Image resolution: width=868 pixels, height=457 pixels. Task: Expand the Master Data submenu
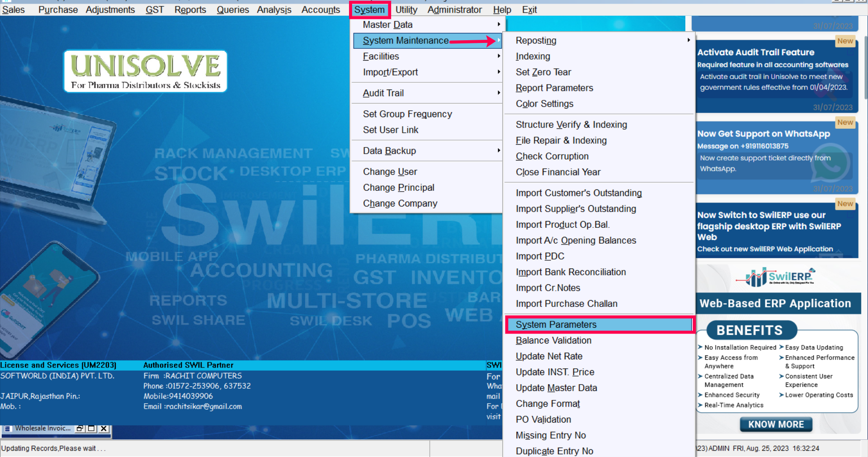coord(427,24)
